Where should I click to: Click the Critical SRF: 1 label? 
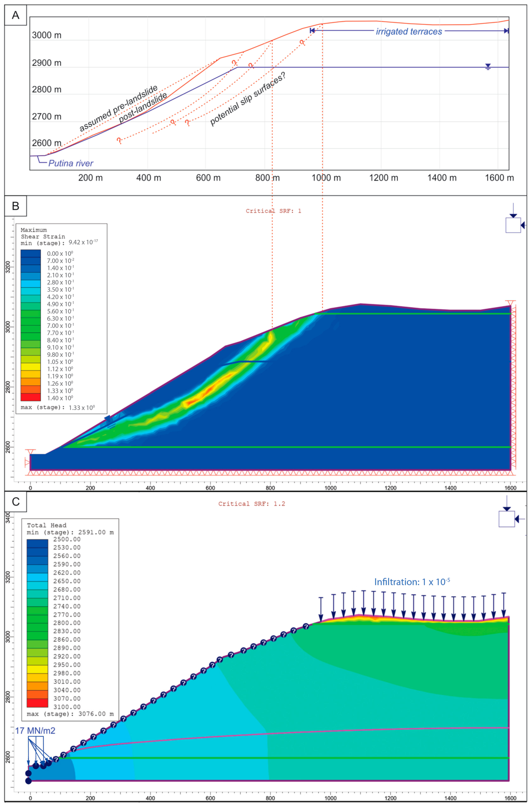273,211
